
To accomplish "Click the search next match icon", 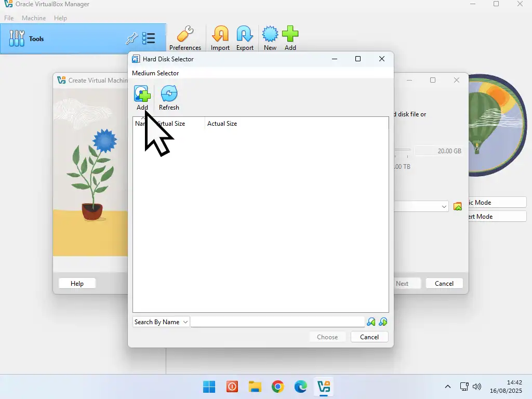I will click(x=383, y=322).
